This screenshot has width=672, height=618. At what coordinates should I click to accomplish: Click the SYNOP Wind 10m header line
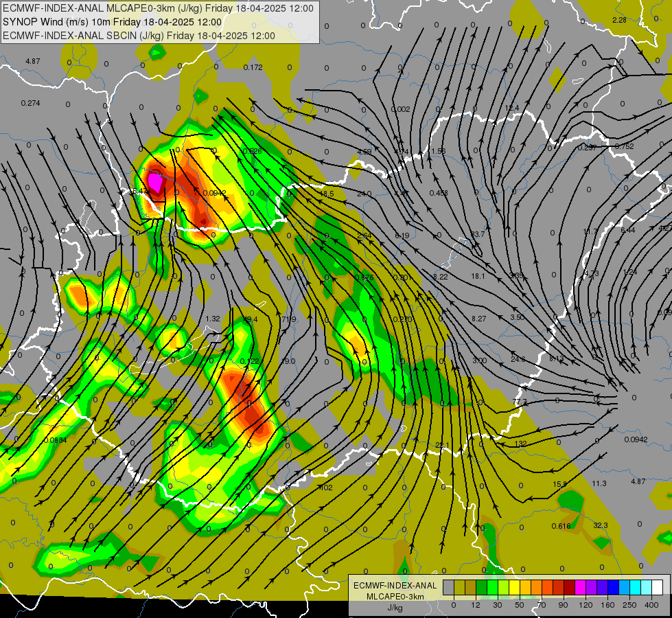113,22
